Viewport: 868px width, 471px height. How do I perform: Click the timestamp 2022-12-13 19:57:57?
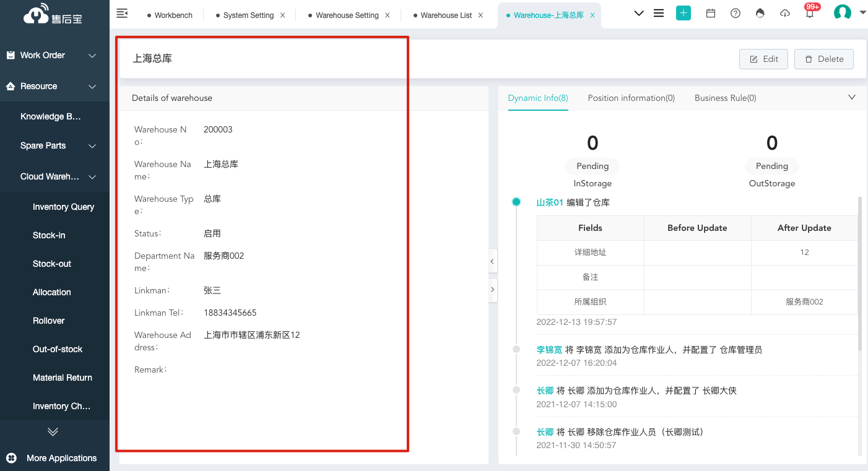coord(576,322)
